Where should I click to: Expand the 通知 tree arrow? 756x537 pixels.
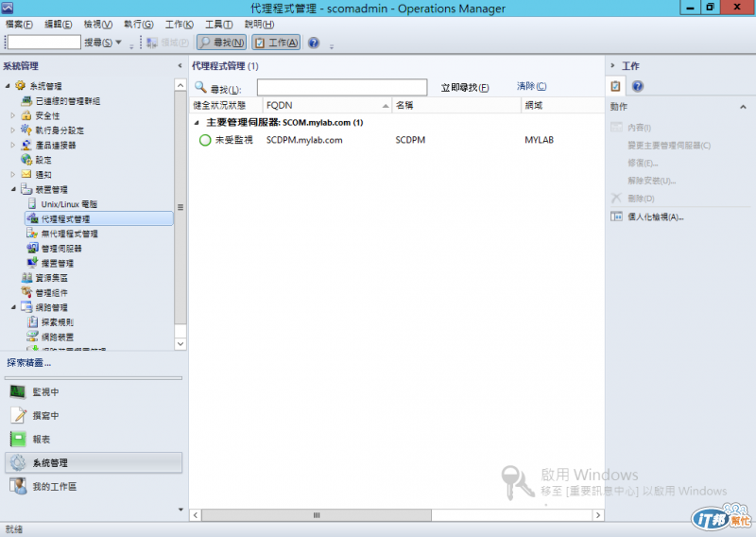pyautogui.click(x=13, y=175)
